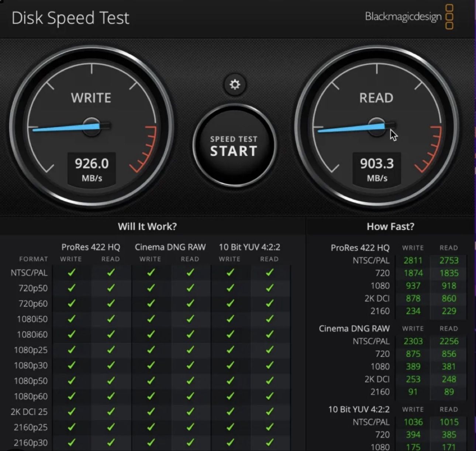Viewport: 476px width, 451px height.
Task: Select Cinema DNG read checkmark in 1080p25 row
Action: click(190, 350)
